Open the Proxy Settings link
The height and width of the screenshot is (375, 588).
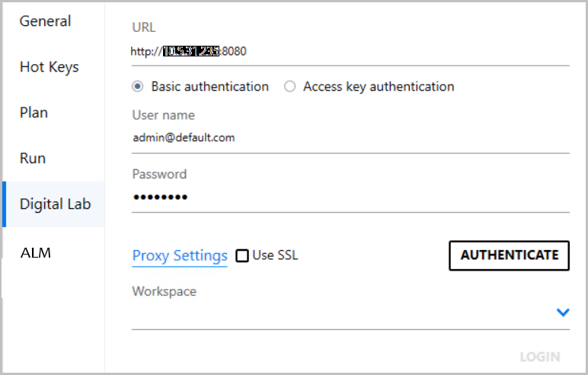tap(180, 256)
